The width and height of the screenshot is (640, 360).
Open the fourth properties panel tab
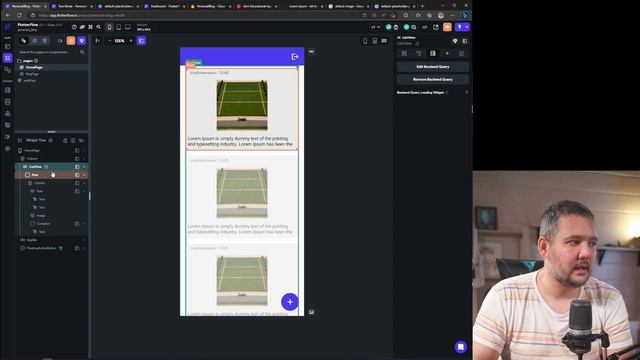click(447, 53)
